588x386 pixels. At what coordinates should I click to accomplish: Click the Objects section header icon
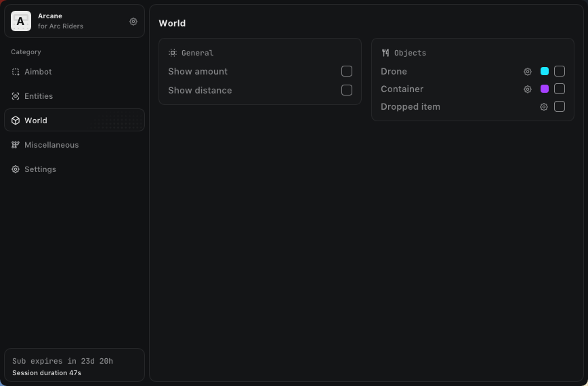coord(385,53)
